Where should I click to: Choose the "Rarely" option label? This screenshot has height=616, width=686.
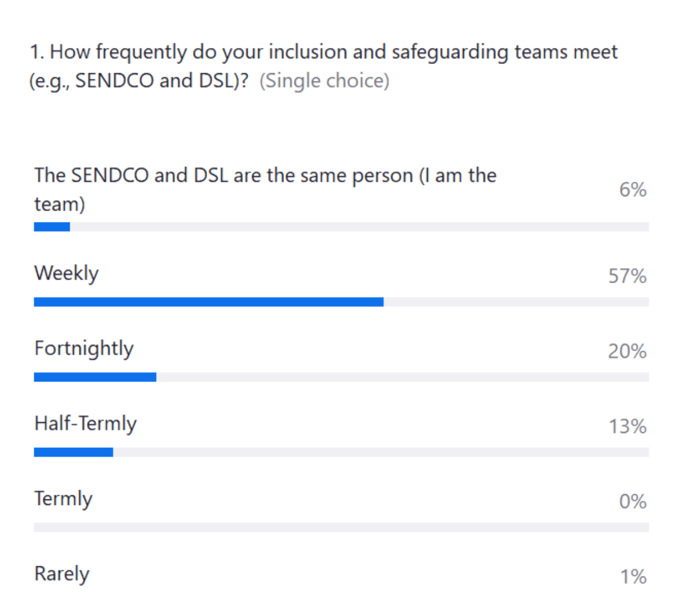coord(62,574)
